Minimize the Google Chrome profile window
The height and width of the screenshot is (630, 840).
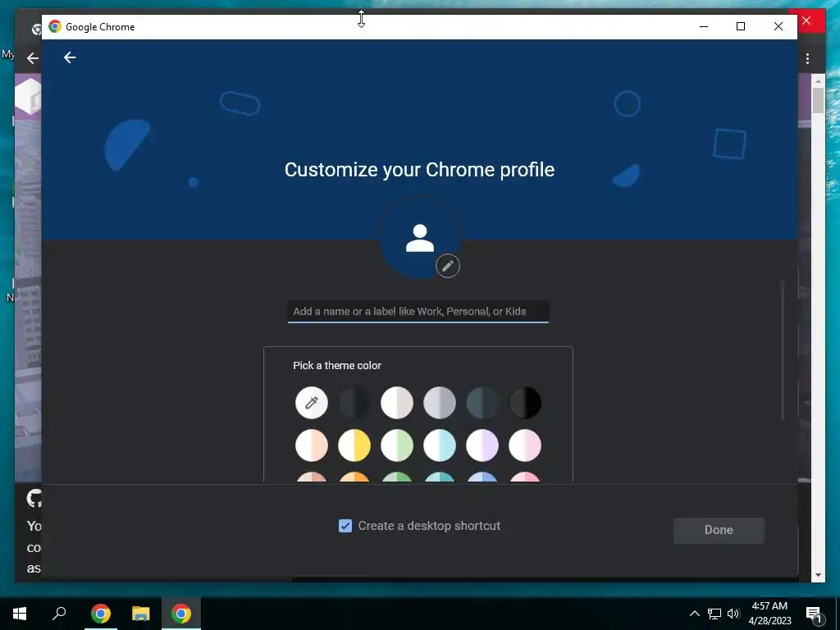pos(704,26)
